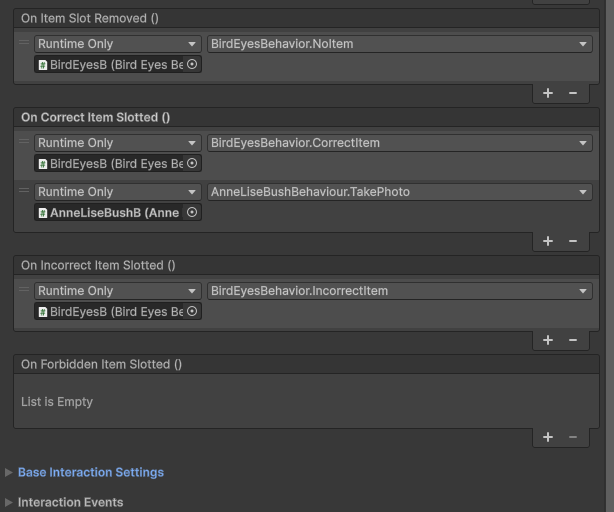Click drag handle of CorrectItem listener row
This screenshot has width=614, height=512.
(x=24, y=143)
